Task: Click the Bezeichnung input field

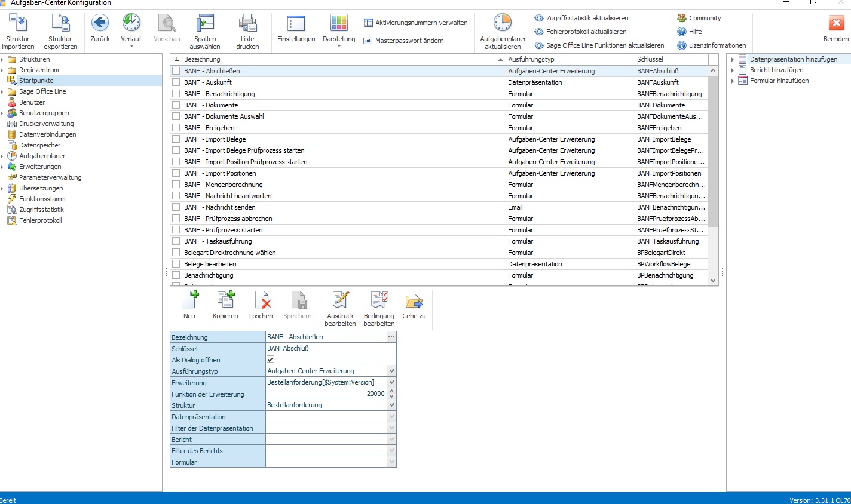Action: coord(326,337)
